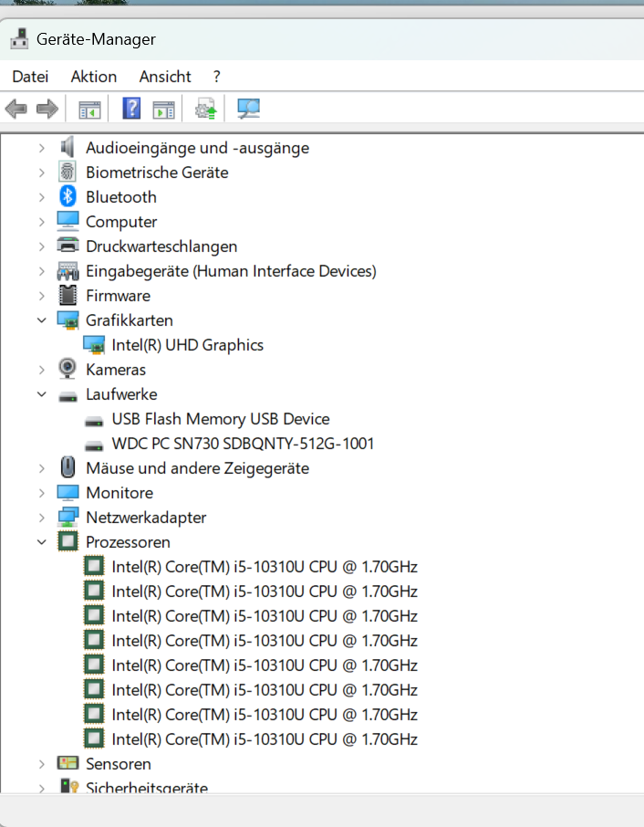Click the Biometrische Geräte fingerprint icon
This screenshot has width=644, height=827.
(68, 172)
